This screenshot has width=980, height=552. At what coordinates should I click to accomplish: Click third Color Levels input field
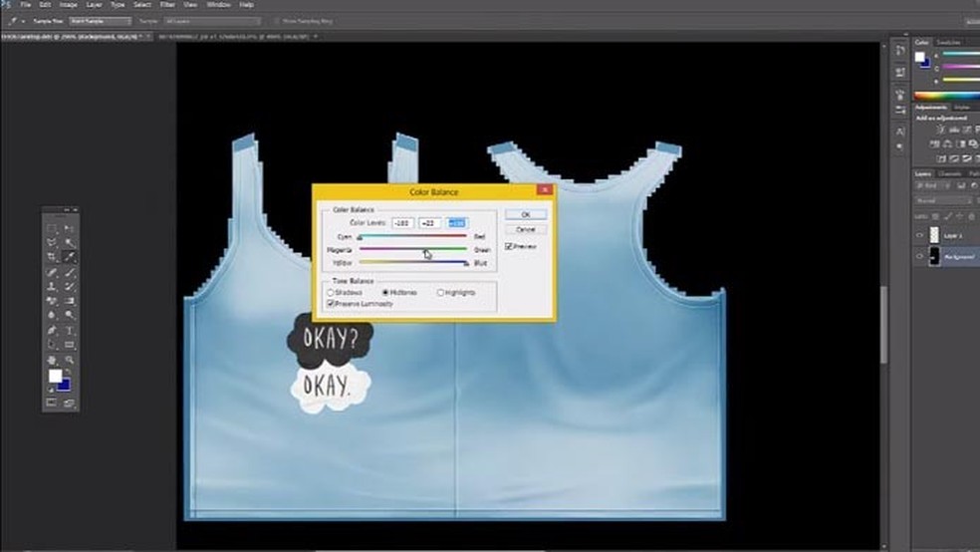click(457, 222)
